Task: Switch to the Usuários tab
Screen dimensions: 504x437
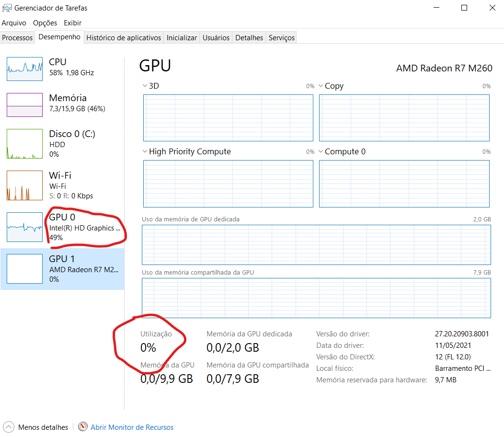Action: [216, 38]
